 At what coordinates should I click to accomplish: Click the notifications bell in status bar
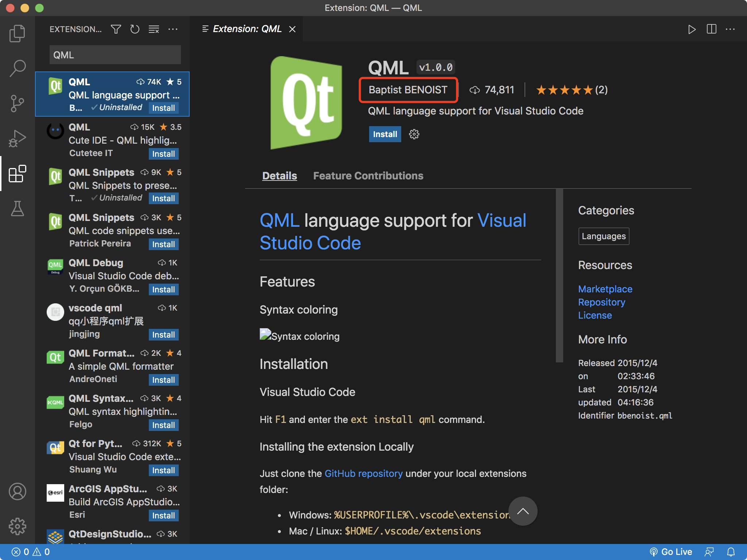coord(731,552)
